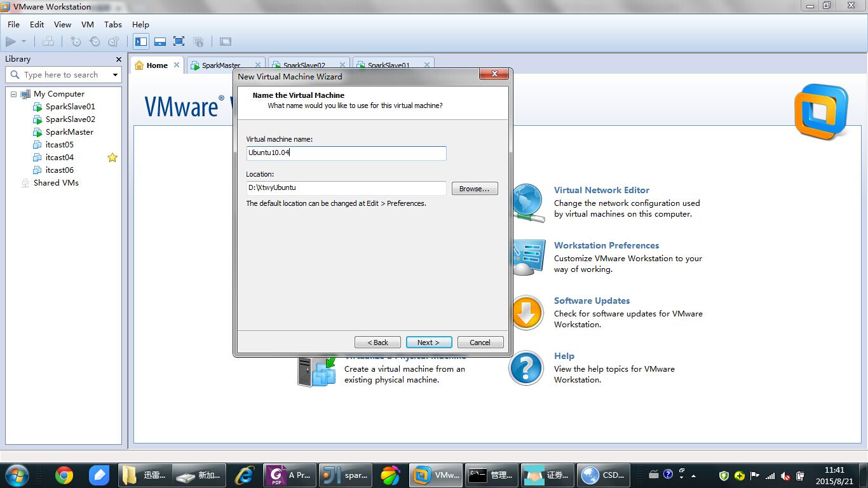Select itcast06 in the Library tree
The width and height of the screenshot is (868, 488).
click(59, 170)
